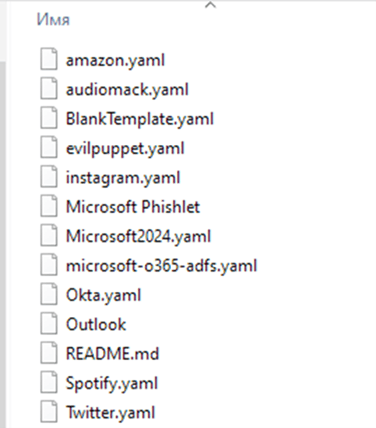Select the audiomack.yaml file name
Screen dimensions: 376x428
pos(127,90)
